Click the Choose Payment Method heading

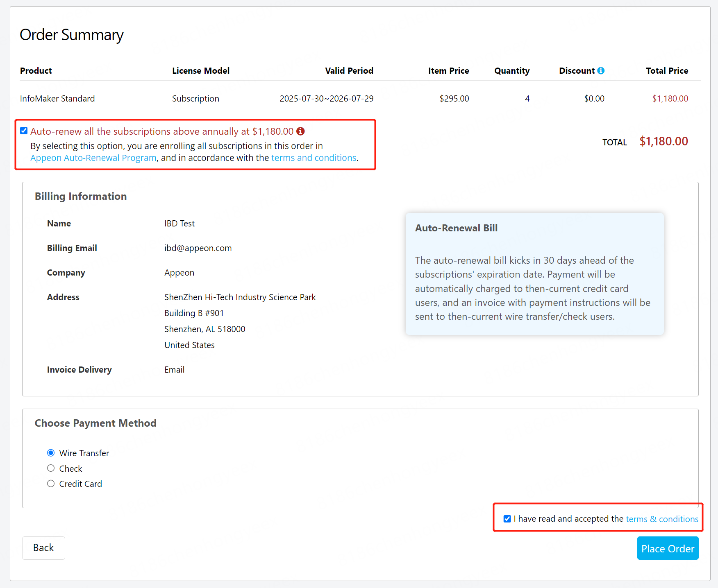point(95,423)
